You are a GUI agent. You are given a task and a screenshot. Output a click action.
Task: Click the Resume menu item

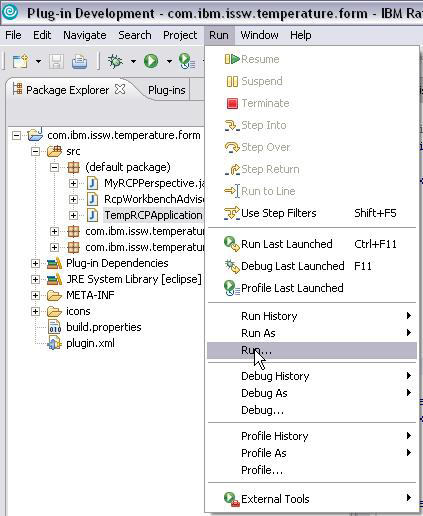pos(312,59)
